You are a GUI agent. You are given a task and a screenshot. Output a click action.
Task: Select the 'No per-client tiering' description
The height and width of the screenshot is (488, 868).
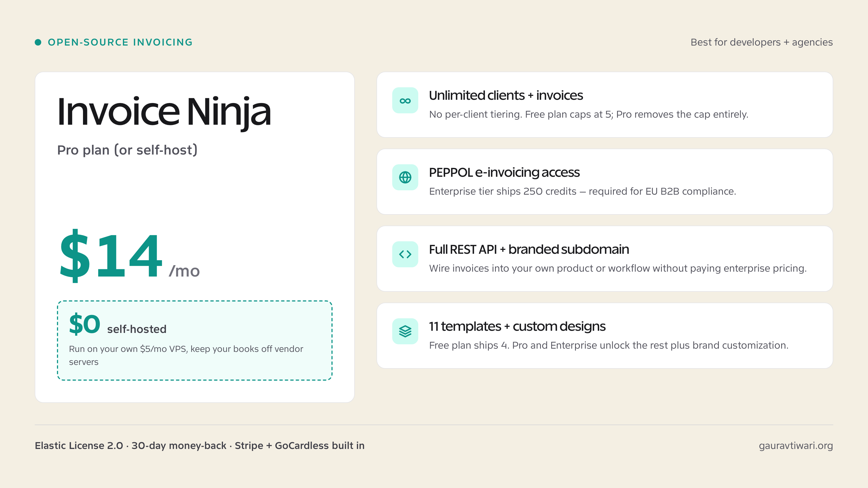pos(589,114)
